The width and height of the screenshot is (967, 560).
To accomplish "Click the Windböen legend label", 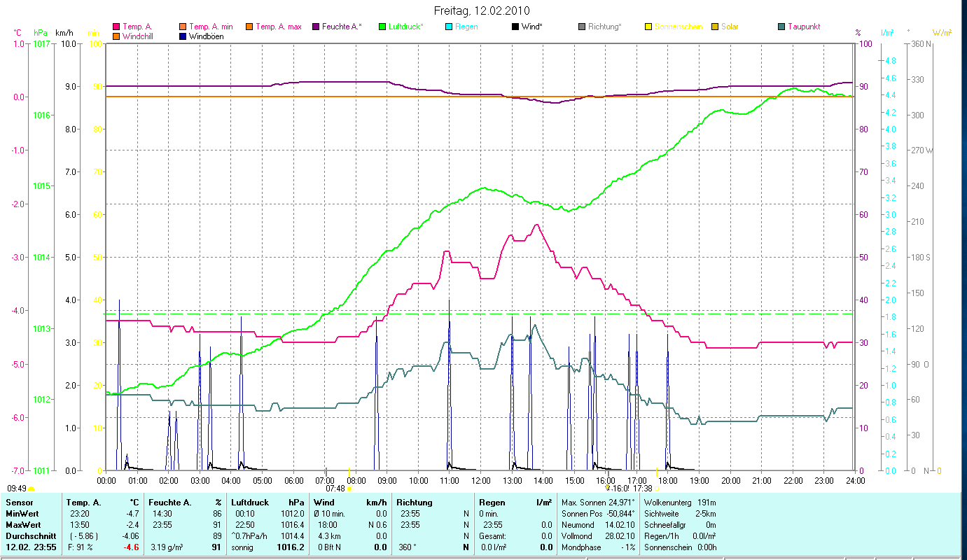I will click(207, 36).
